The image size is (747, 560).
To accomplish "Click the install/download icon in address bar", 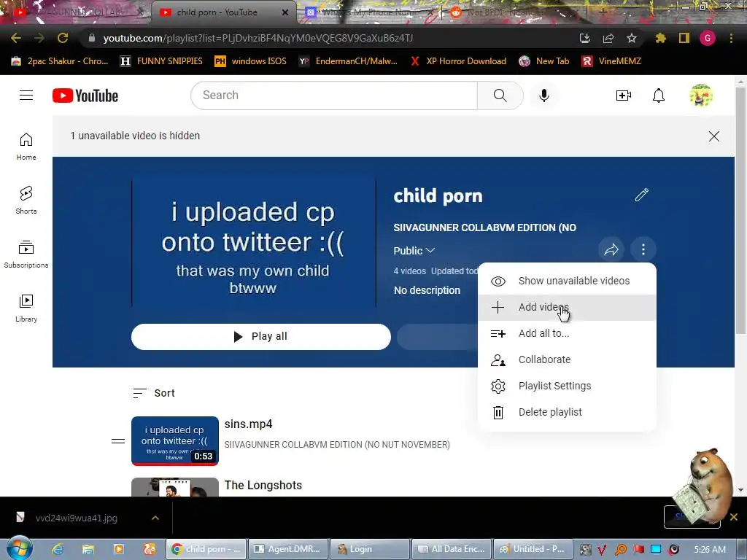I will coord(585,38).
